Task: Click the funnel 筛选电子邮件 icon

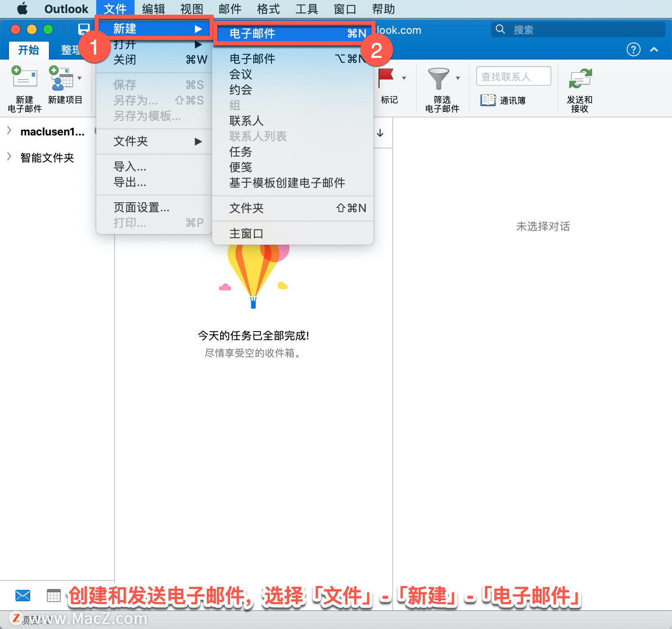Action: tap(438, 78)
